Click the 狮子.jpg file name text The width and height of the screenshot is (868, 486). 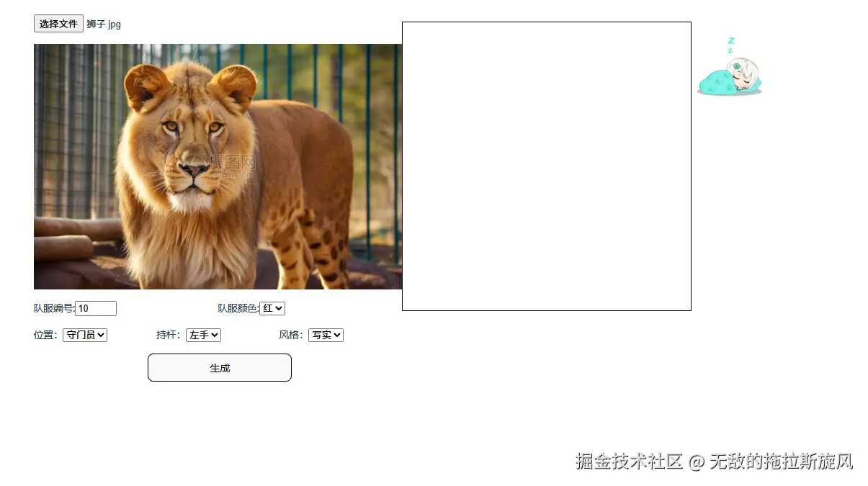pos(104,24)
